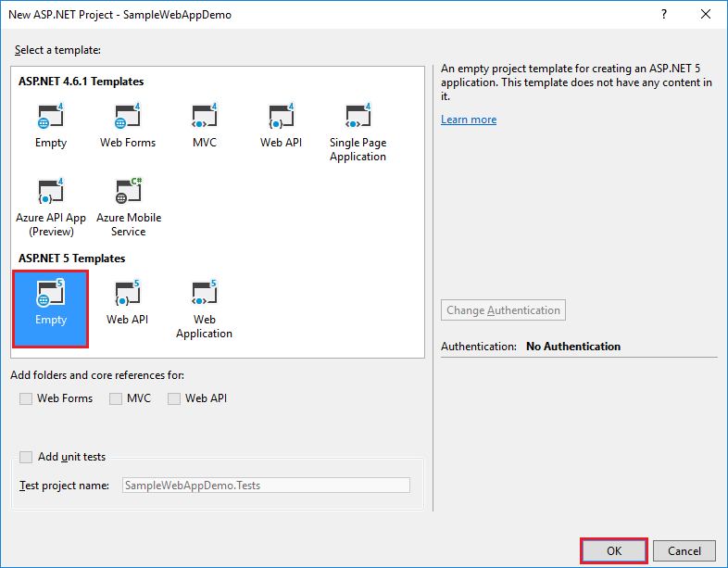Click the 'No Authentication' value text
The width and height of the screenshot is (728, 568).
pyautogui.click(x=573, y=347)
